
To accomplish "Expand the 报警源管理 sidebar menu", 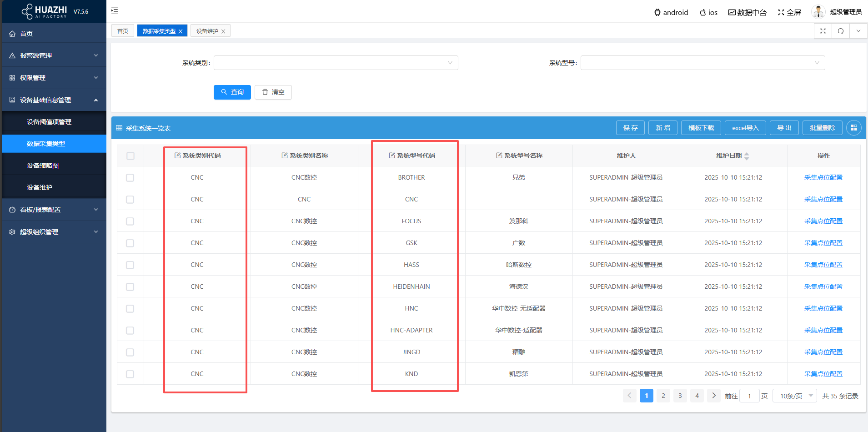I will click(x=54, y=55).
